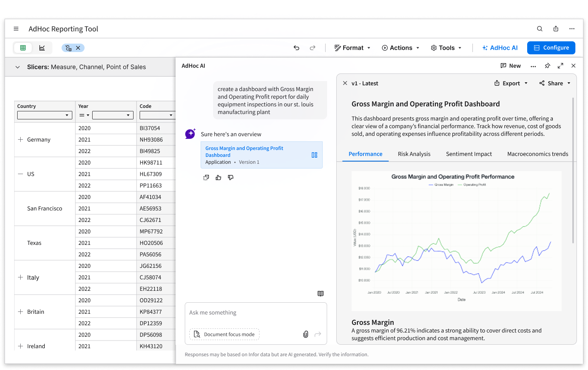This screenshot has height=370, width=588.
Task: Start a New chat
Action: 510,66
